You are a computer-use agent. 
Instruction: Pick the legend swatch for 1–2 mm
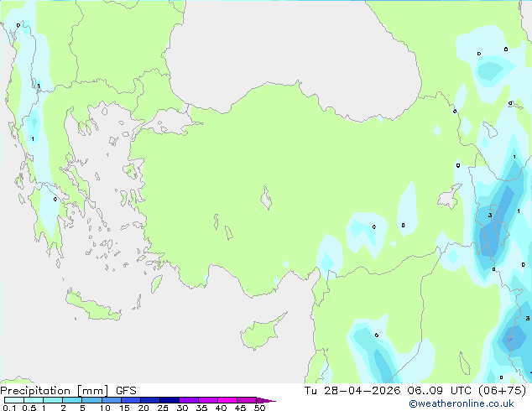[x=53, y=400]
